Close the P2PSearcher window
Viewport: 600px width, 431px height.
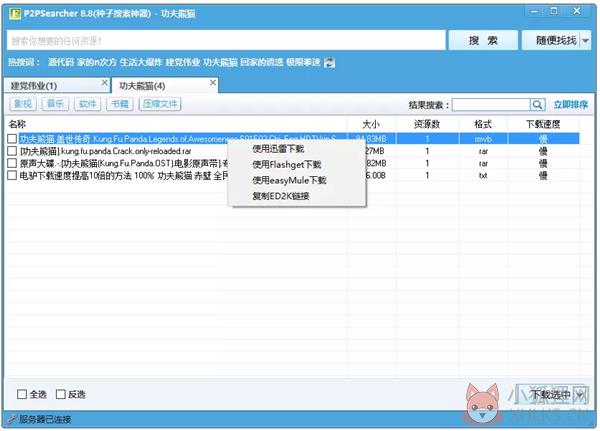(577, 11)
